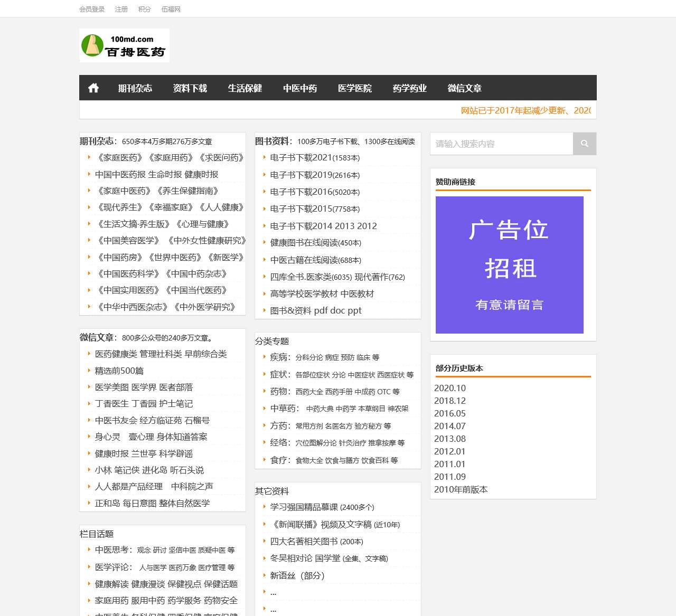
Task: Open 学习强国精品慕课 link
Action: [x=304, y=507]
